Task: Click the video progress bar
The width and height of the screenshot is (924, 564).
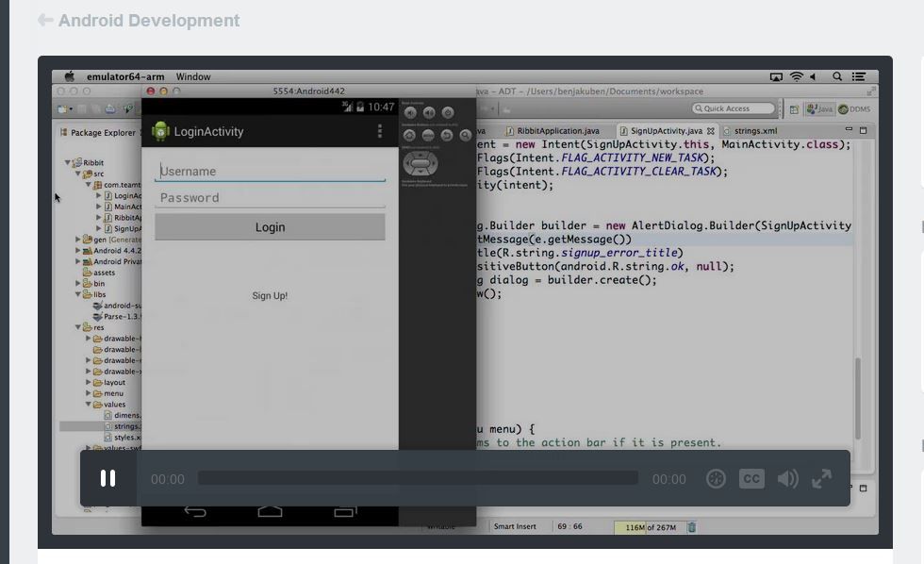Action: pyautogui.click(x=418, y=479)
